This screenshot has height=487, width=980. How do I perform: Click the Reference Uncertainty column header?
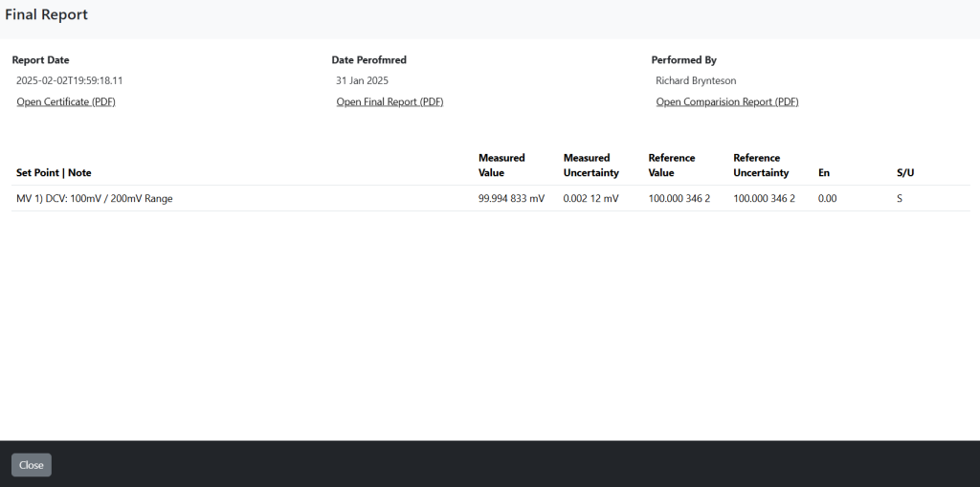pyautogui.click(x=761, y=165)
